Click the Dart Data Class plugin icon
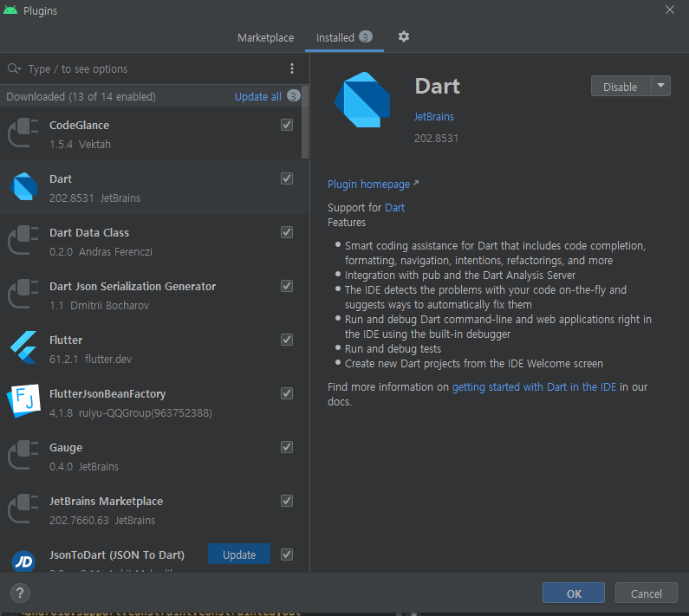 (x=23, y=240)
